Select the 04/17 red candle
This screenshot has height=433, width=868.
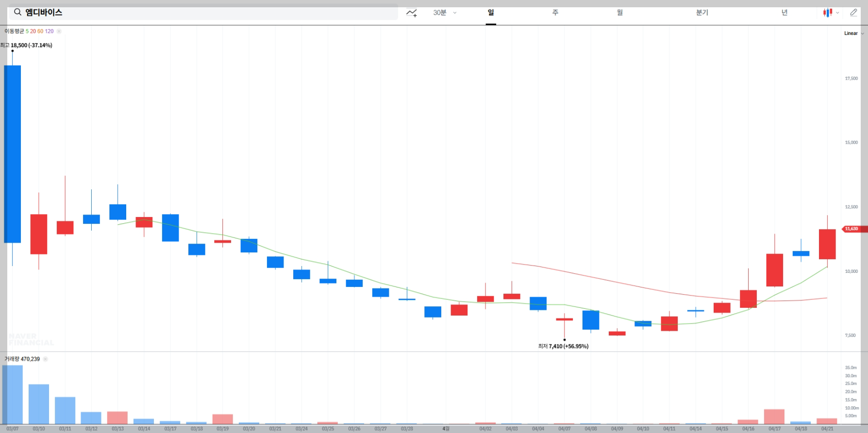[x=775, y=270]
